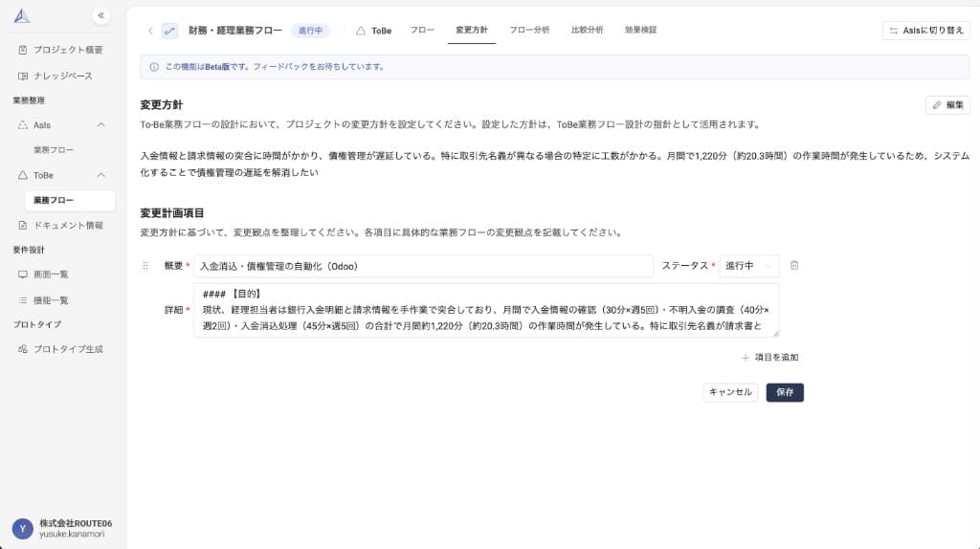
Task: Click the AsIs triangle icon in sidebar
Action: click(23, 125)
